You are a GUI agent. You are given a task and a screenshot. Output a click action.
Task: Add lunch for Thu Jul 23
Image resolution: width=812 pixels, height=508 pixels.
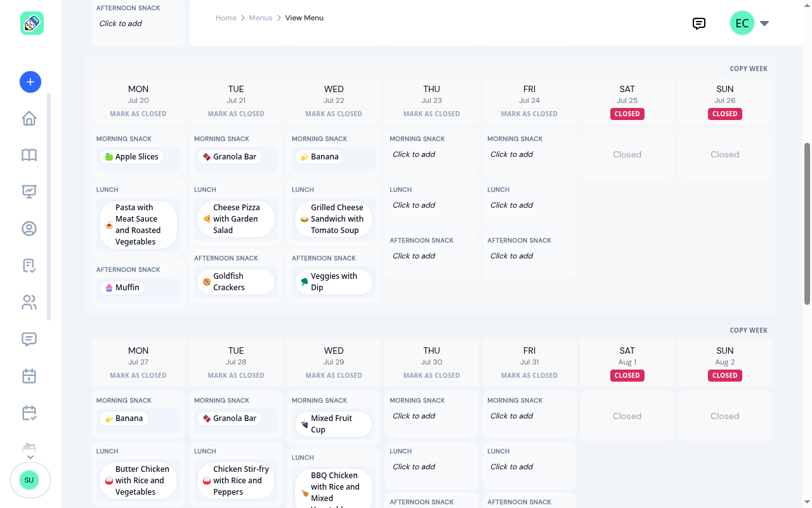click(414, 205)
